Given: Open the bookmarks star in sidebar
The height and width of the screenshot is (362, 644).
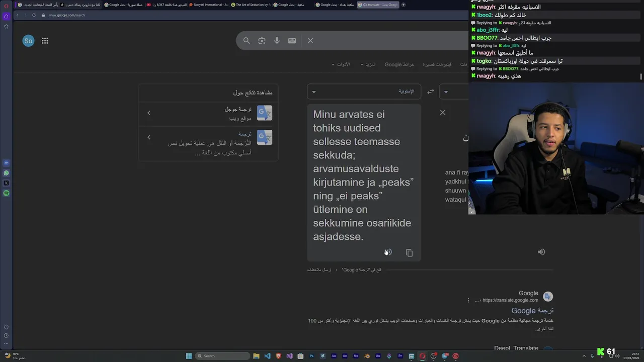Looking at the screenshot, I should [6, 26].
